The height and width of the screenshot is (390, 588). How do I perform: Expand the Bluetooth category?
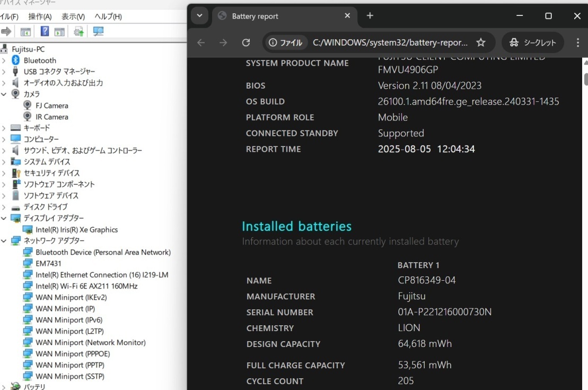[x=4, y=60]
